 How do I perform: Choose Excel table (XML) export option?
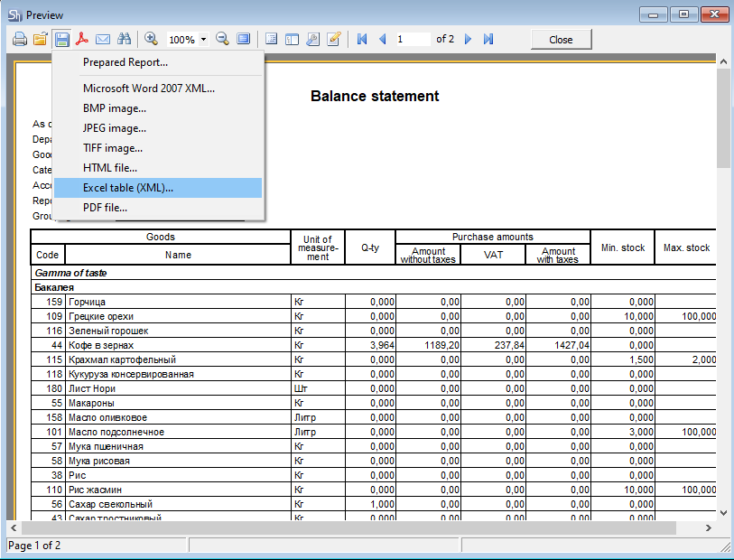128,188
